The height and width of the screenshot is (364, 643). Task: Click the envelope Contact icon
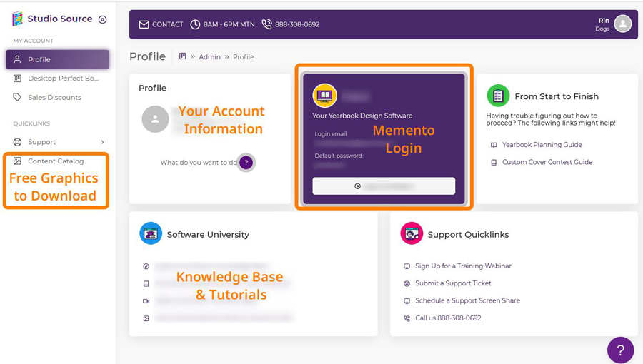(144, 24)
